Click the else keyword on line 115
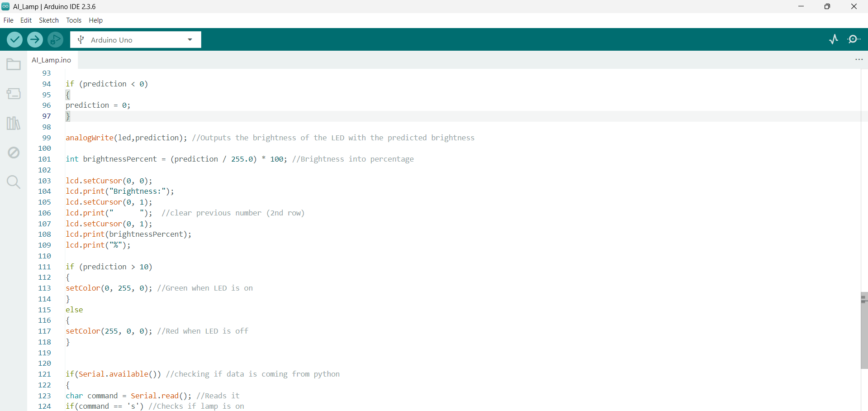Viewport: 868px width, 411px height. (74, 310)
